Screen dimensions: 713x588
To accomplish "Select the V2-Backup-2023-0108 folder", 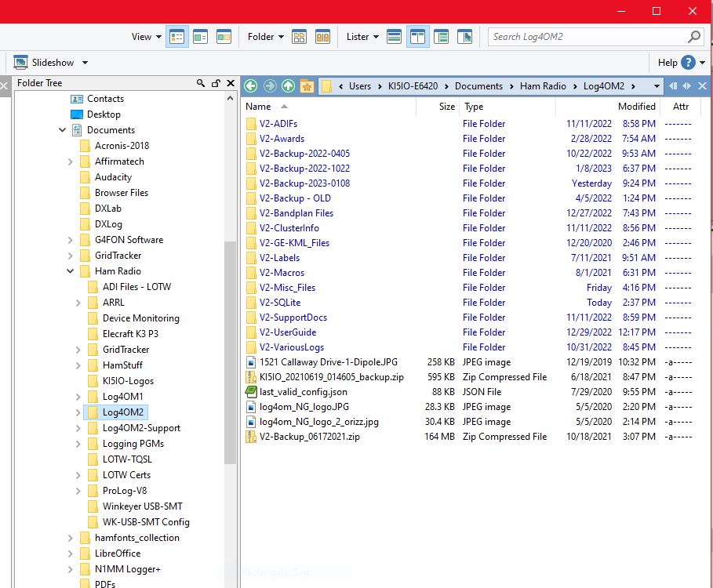I will [304, 183].
